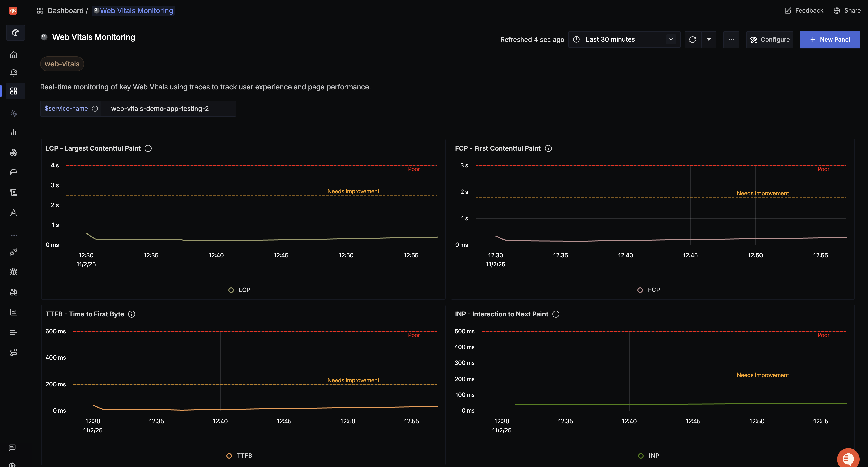Select the binoculars Explorer icon in the sidebar
Viewport: 868px width, 467px height.
click(14, 292)
